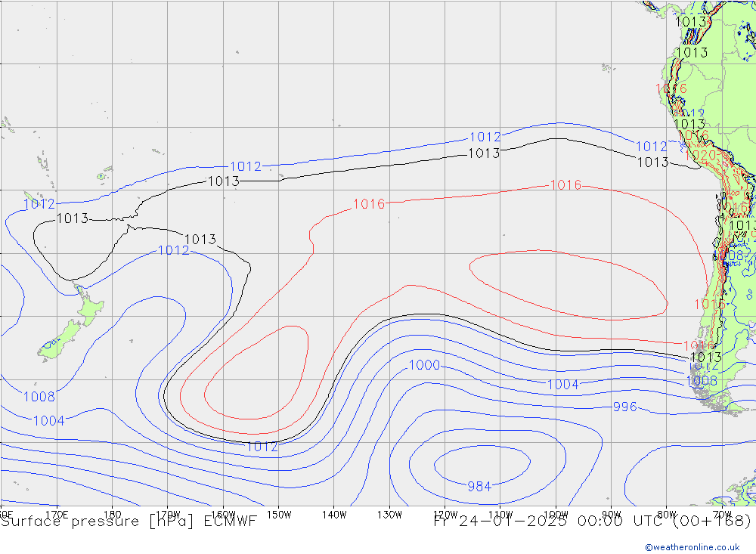
Task: Click the '1004' label south of New Zealand
Action: pos(48,421)
